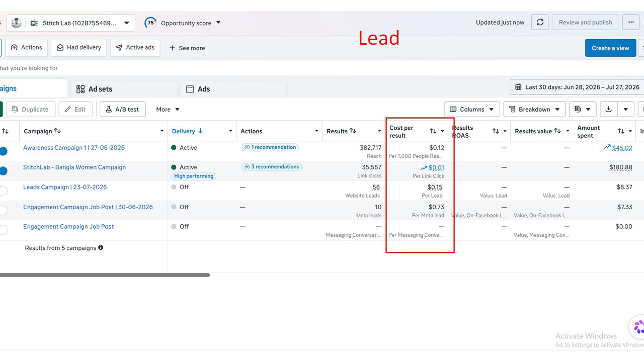Image resolution: width=644 pixels, height=362 pixels.
Task: Click See more filters
Action: 187,48
